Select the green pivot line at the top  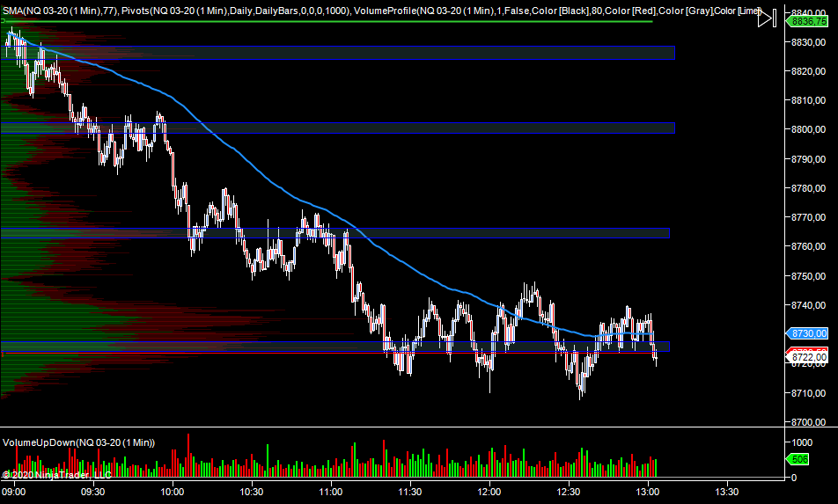[x=352, y=21]
